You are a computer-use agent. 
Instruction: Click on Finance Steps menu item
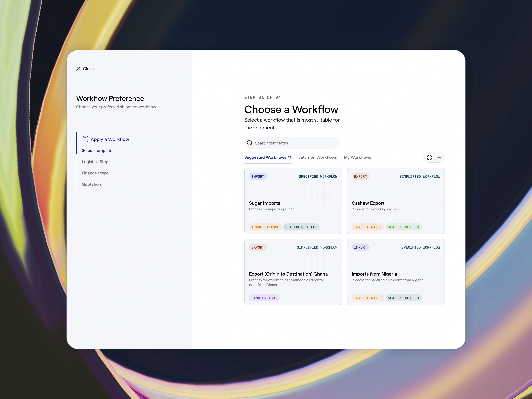click(x=95, y=172)
